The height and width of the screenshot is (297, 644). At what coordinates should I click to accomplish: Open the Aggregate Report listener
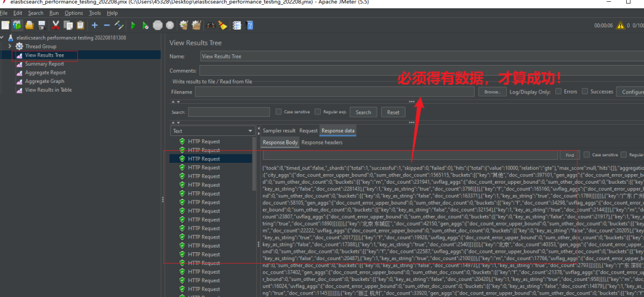pos(45,72)
